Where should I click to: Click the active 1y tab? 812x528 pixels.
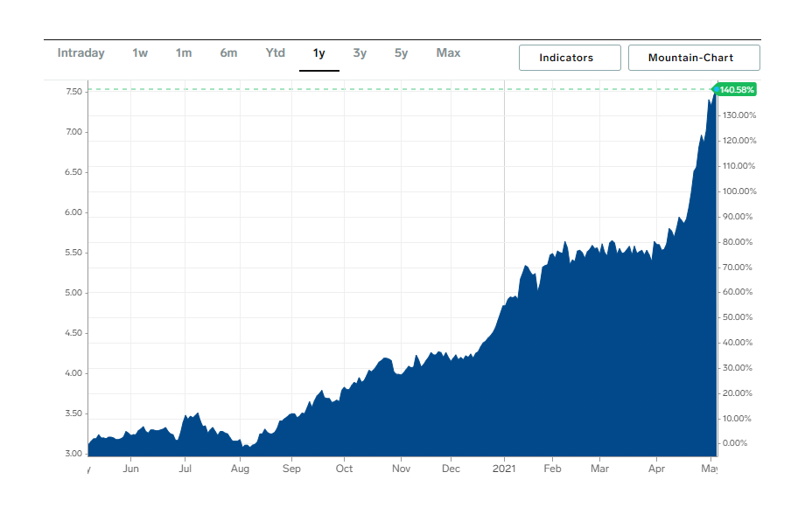(319, 53)
